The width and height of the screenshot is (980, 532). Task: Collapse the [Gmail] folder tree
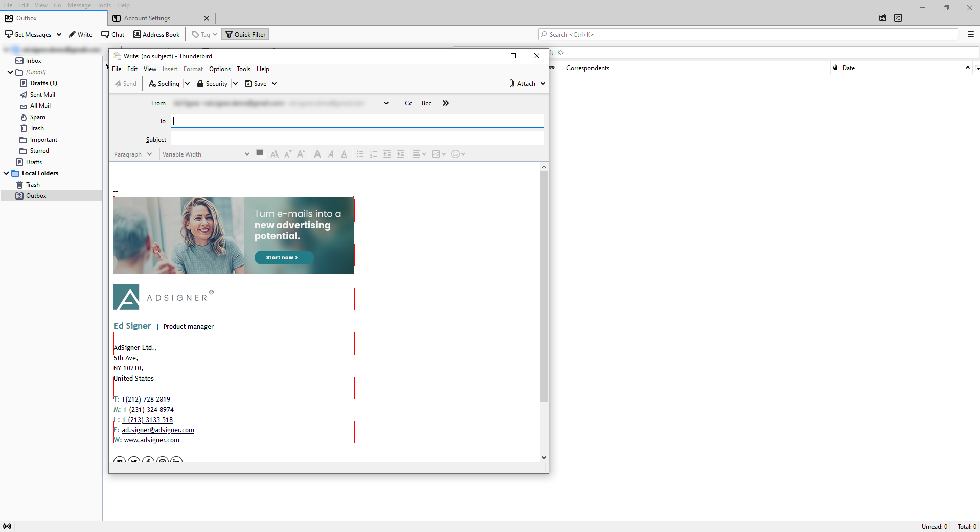point(10,72)
